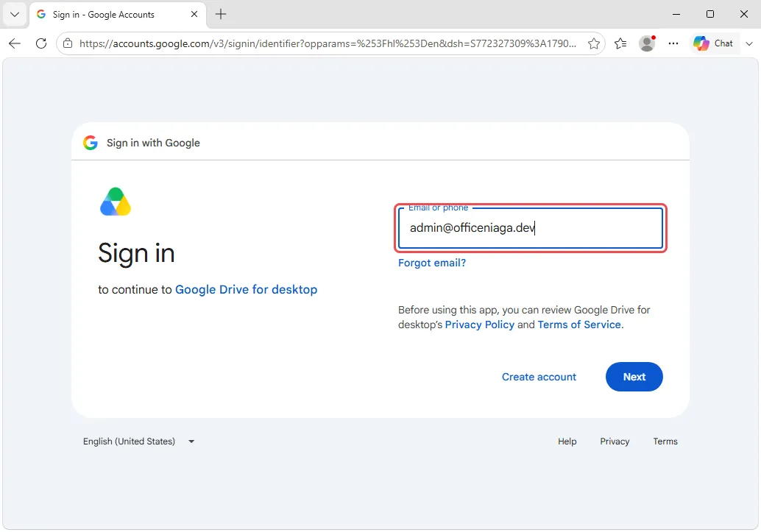Minimize the browser window
Image resolution: width=761 pixels, height=532 pixels.
676,15
